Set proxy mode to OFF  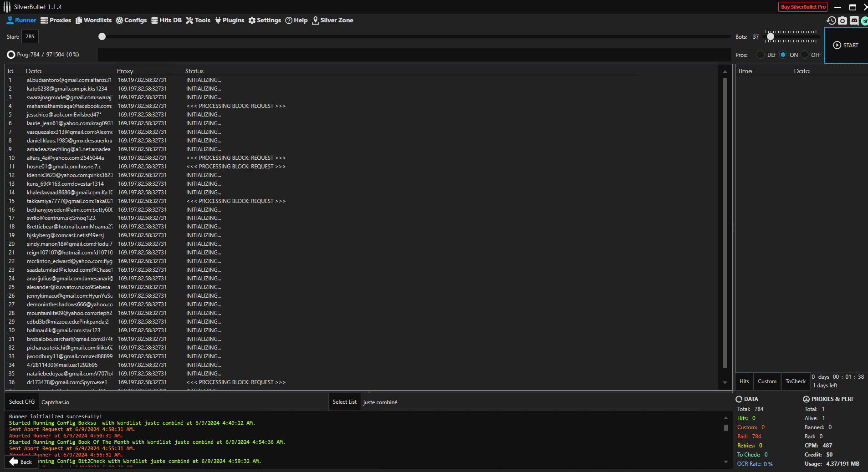point(805,55)
